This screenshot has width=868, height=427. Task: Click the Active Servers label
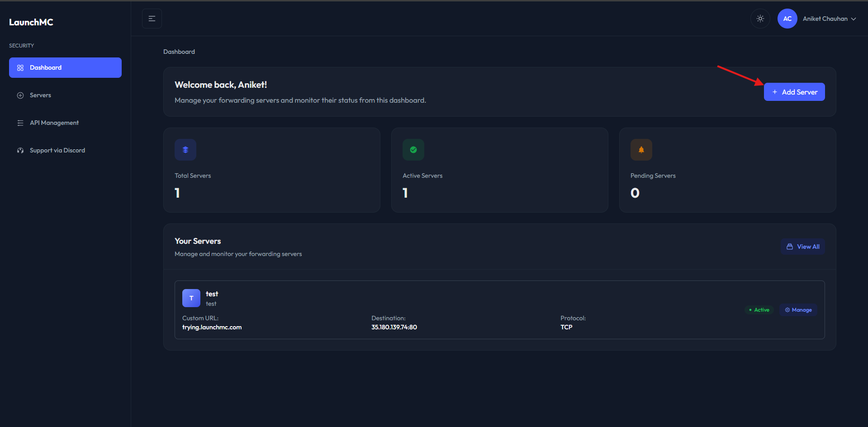tap(422, 176)
